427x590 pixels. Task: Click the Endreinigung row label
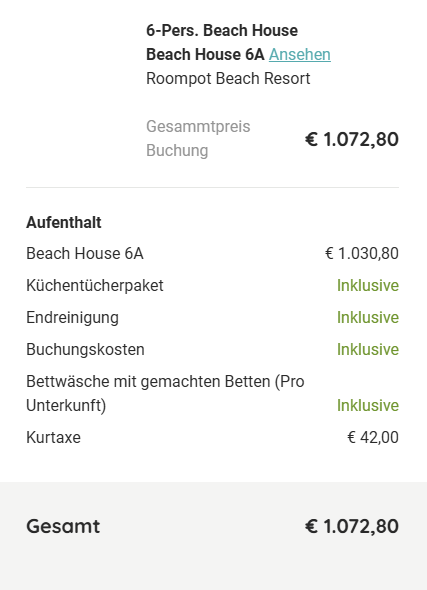[x=72, y=318]
